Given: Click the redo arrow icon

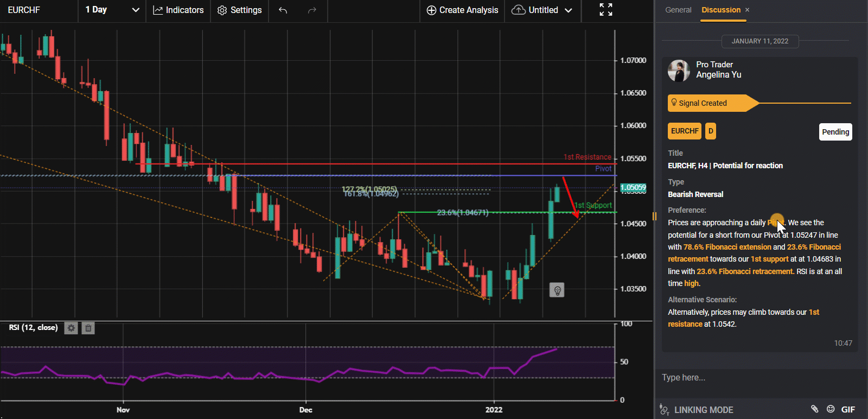Looking at the screenshot, I should tap(312, 10).
